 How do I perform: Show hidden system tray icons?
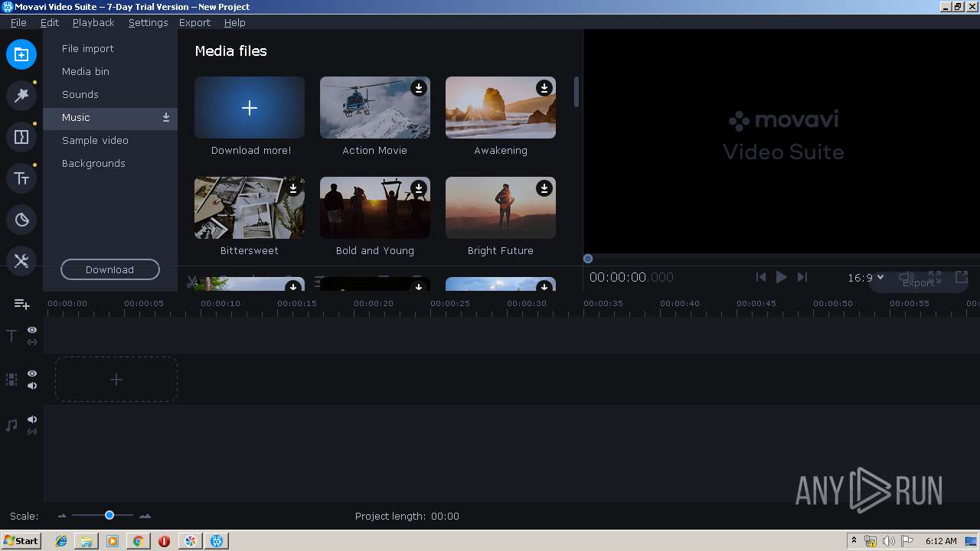pos(854,541)
